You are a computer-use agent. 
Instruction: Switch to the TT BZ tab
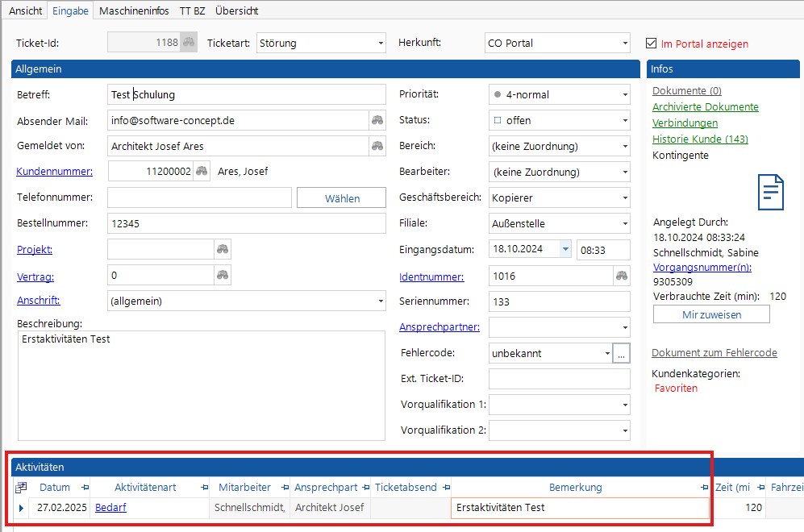click(192, 10)
